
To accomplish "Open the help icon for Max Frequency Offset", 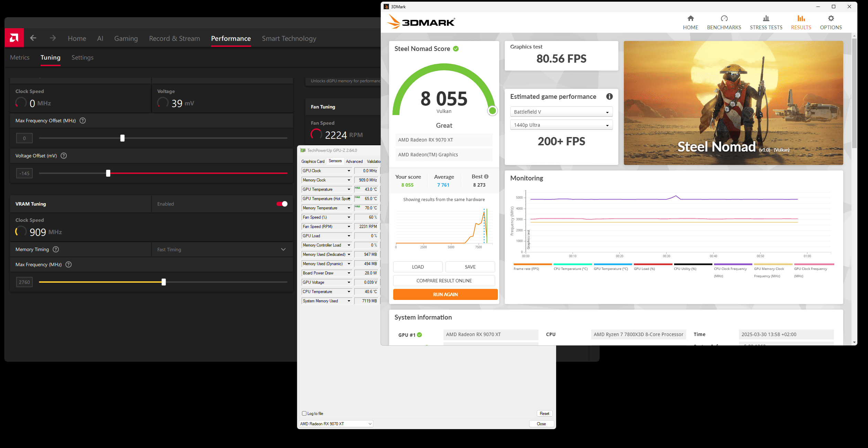I will 83,121.
